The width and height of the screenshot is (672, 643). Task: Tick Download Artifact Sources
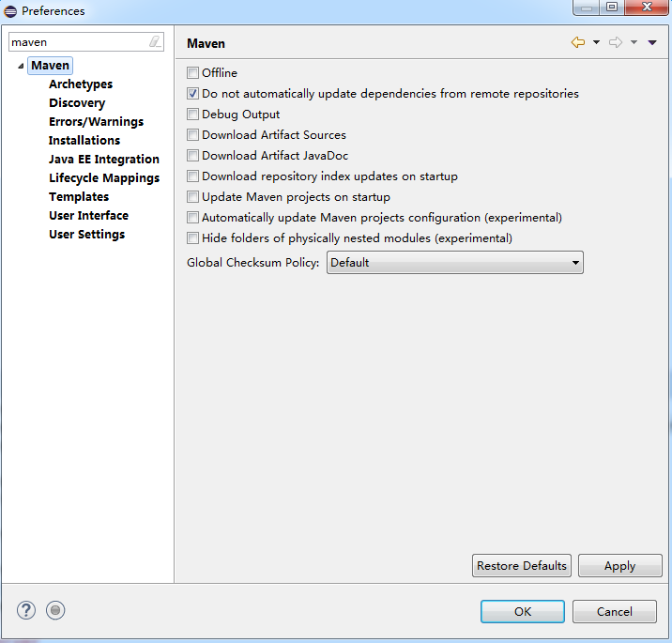tap(192, 134)
